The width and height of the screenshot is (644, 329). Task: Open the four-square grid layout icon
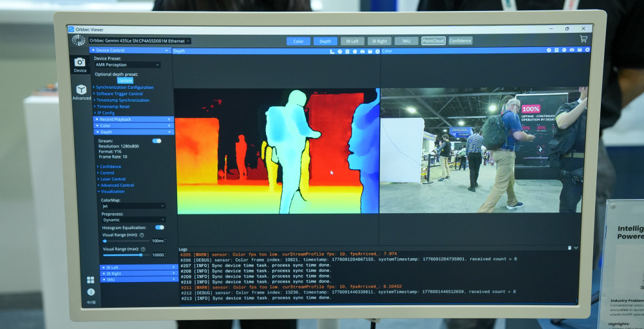[91, 280]
